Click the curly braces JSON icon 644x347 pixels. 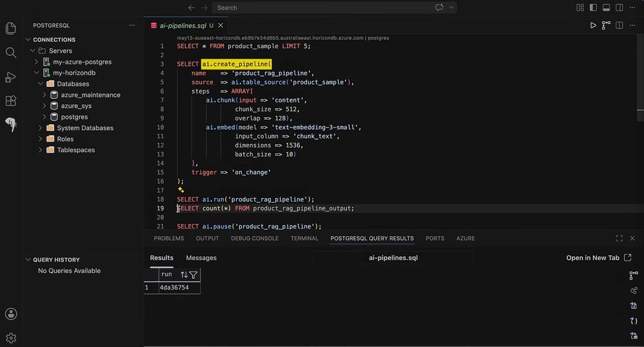click(x=634, y=321)
